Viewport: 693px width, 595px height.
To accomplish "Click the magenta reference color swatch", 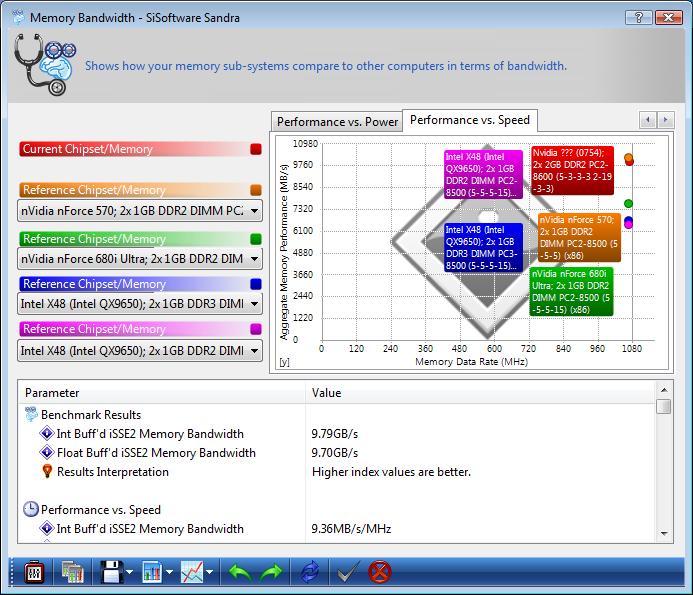I will point(256,329).
